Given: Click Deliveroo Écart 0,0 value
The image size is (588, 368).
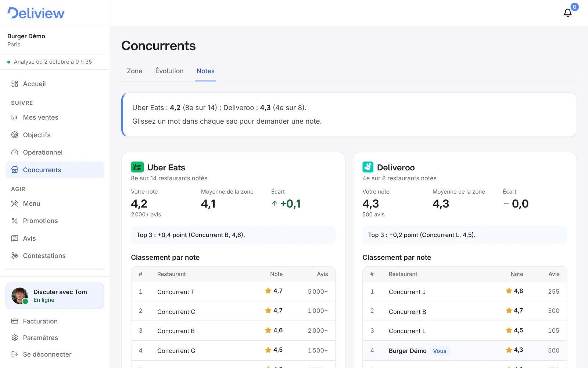Looking at the screenshot, I should pyautogui.click(x=516, y=204).
